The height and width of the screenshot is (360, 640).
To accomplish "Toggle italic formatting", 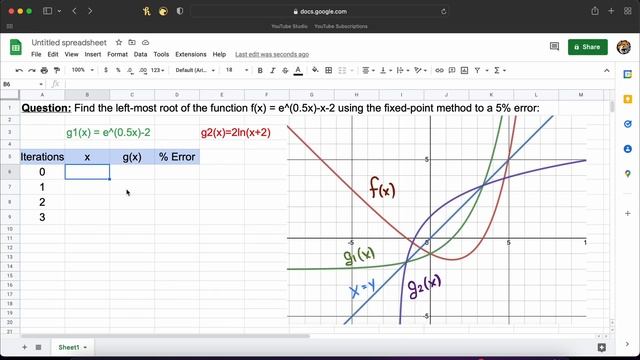I will pyautogui.click(x=273, y=70).
